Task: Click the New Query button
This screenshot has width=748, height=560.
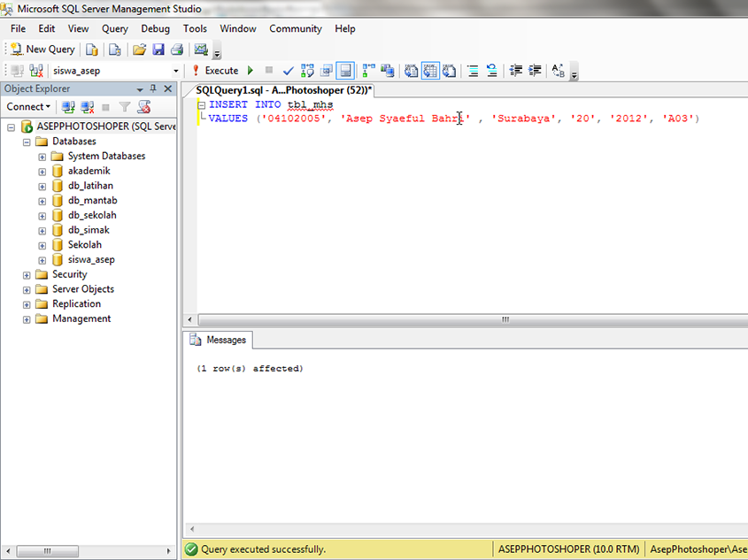Action: click(42, 49)
